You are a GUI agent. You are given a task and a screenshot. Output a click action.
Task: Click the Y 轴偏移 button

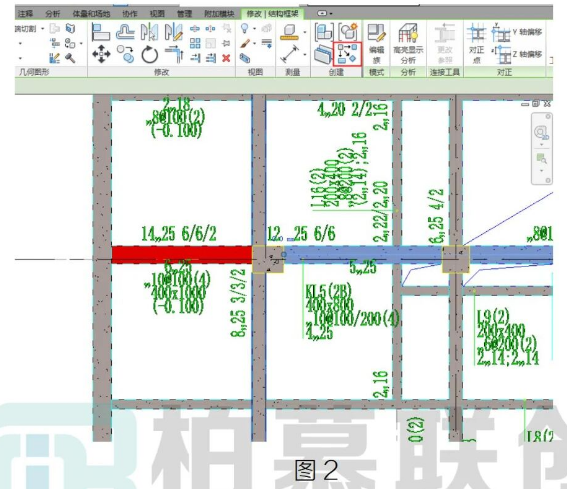pyautogui.click(x=517, y=33)
